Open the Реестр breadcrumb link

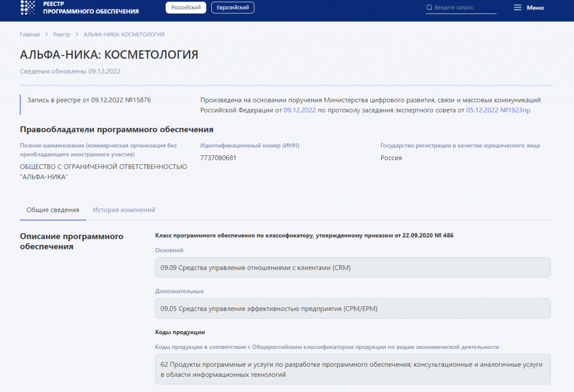click(62, 34)
